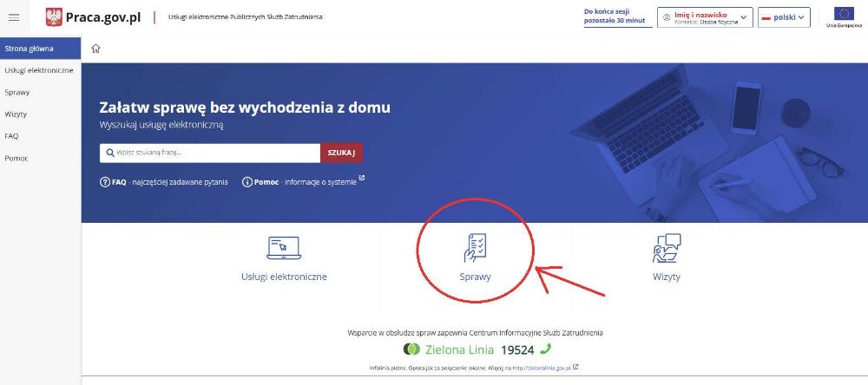Click the red SZUKAJ button

pos(341,153)
